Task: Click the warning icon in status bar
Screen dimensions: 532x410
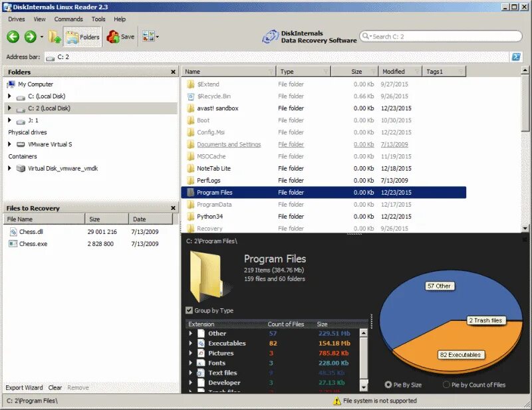Action: pos(336,401)
